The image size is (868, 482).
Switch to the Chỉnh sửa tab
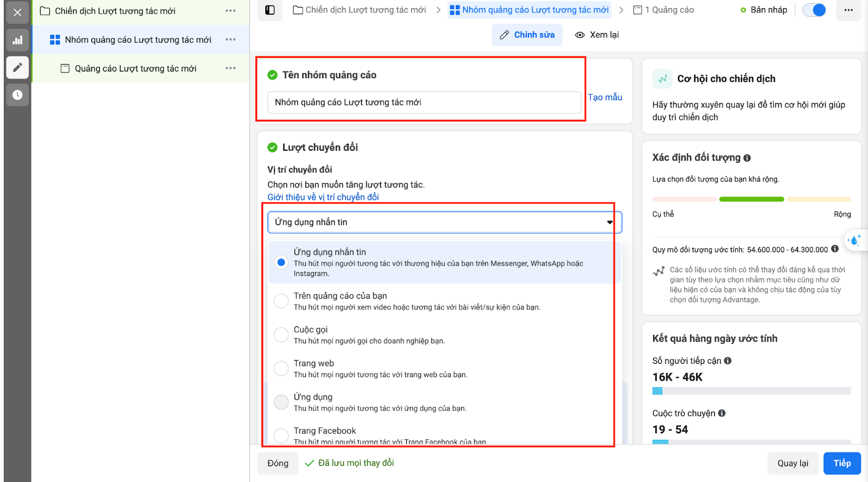[x=527, y=35]
